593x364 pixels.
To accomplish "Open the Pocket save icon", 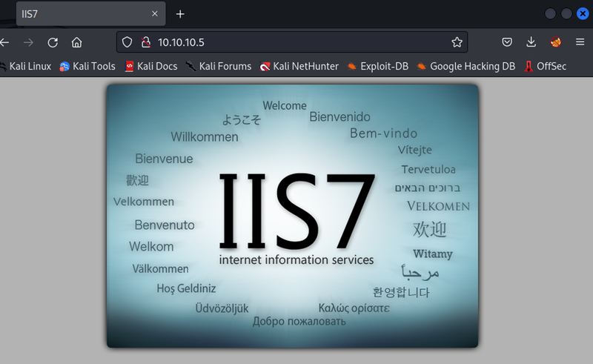I will 507,42.
